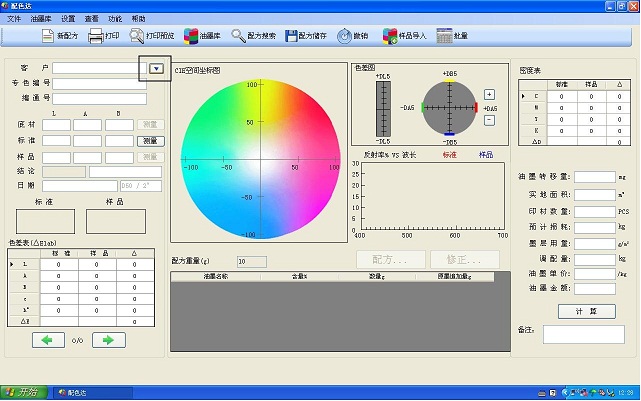Open the 功能 (Function) menu

click(115, 19)
